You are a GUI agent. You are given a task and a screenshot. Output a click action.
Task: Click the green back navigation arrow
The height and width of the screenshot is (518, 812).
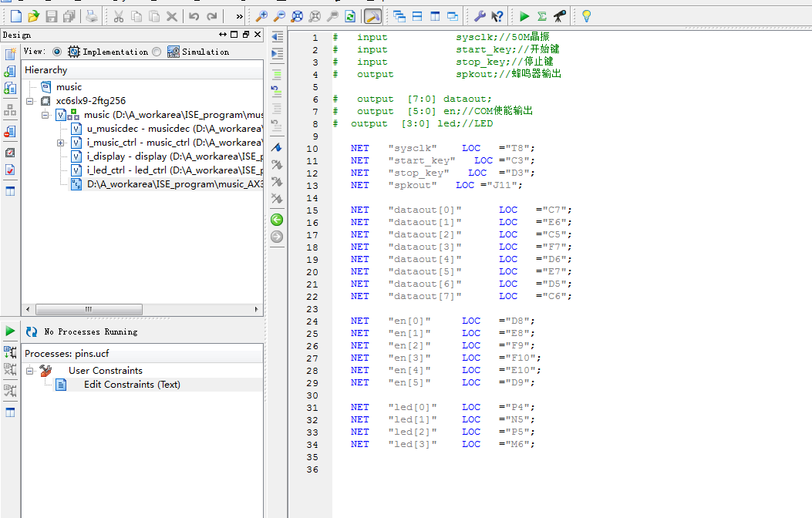[x=277, y=220]
